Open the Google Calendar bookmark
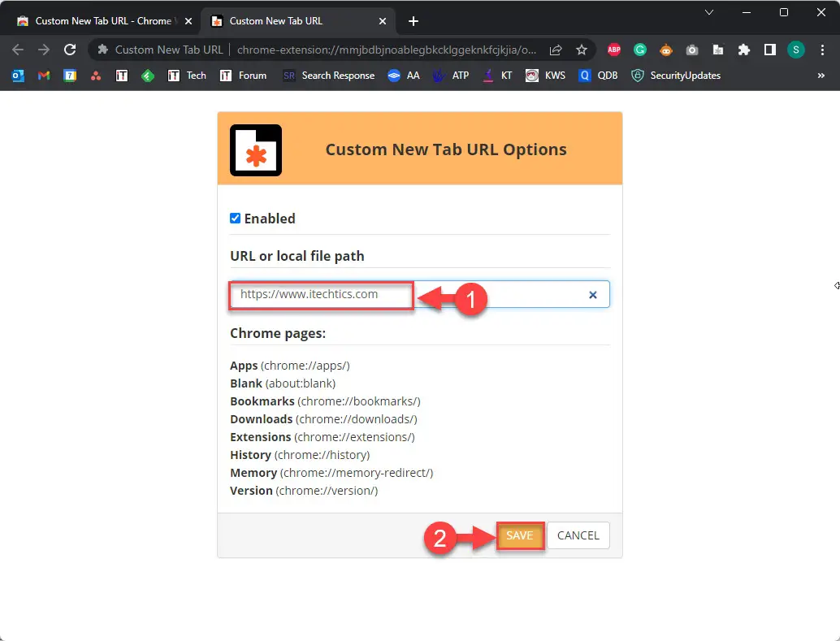 tap(70, 76)
